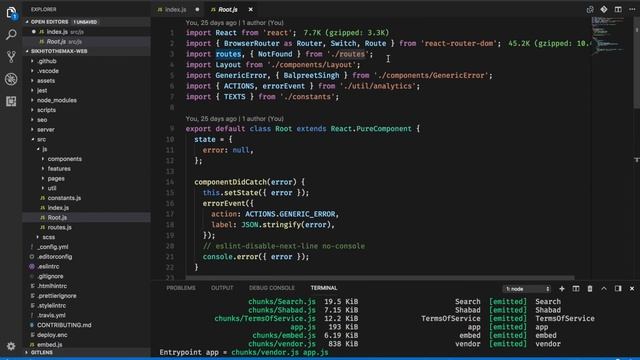Move the panel to the right side

(x=618, y=289)
